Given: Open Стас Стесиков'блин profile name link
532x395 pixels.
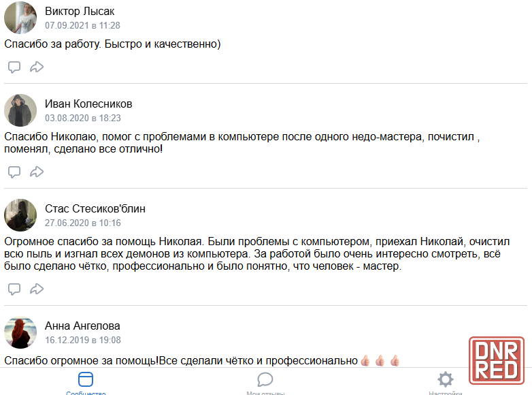Looking at the screenshot, I should click(x=95, y=208).
